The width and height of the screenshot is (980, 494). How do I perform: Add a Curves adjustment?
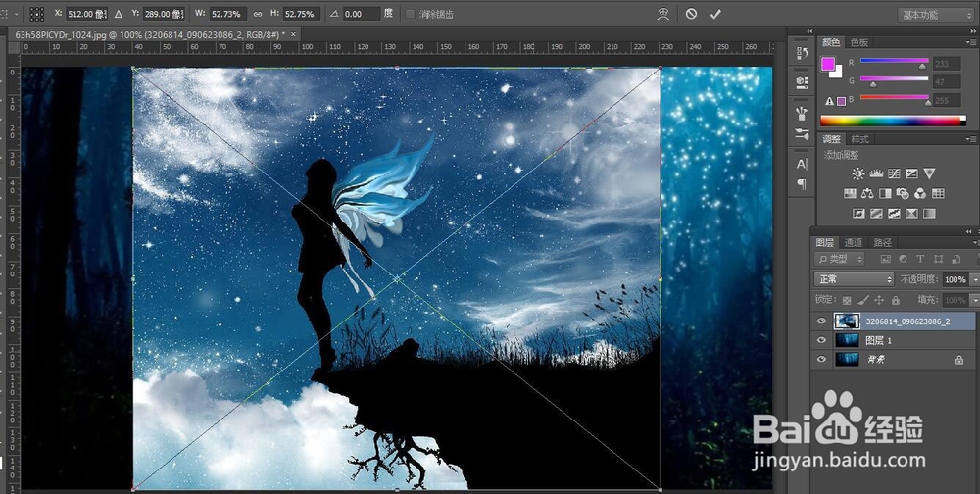click(x=894, y=173)
